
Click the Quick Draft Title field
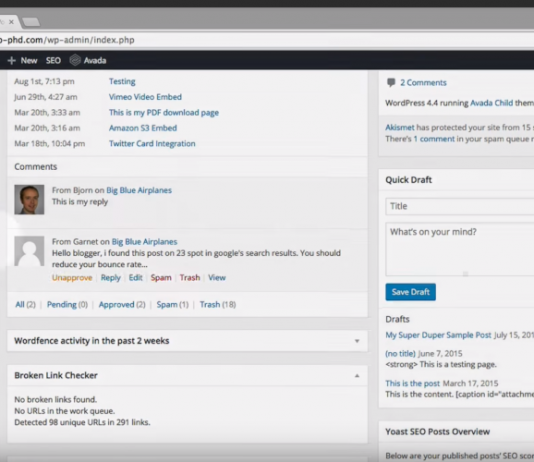[x=460, y=206]
